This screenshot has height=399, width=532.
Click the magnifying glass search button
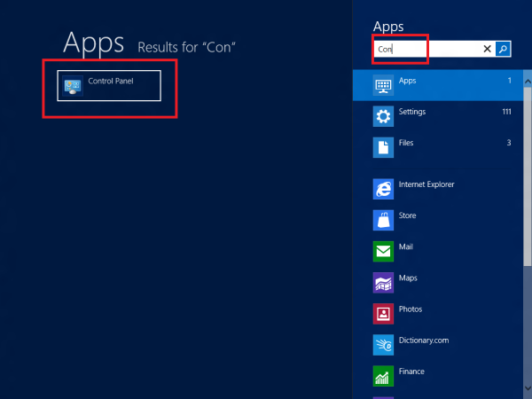[x=503, y=49]
